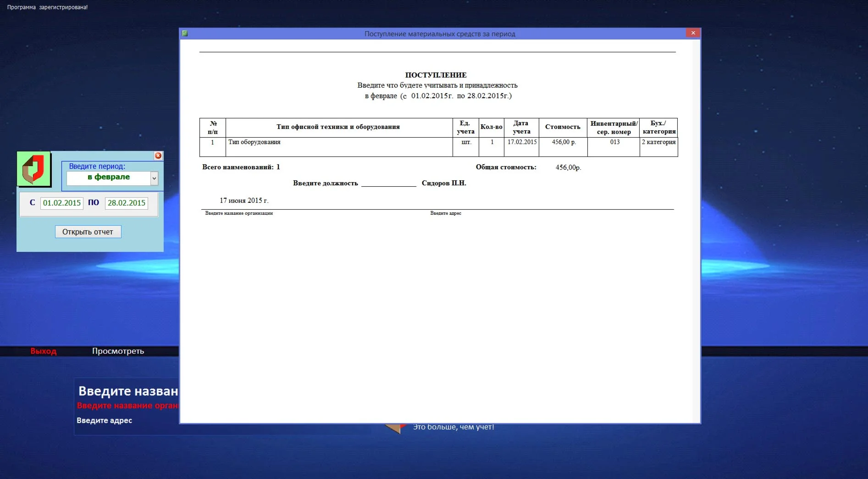Open the 'в феврале' period combo box

coord(109,178)
